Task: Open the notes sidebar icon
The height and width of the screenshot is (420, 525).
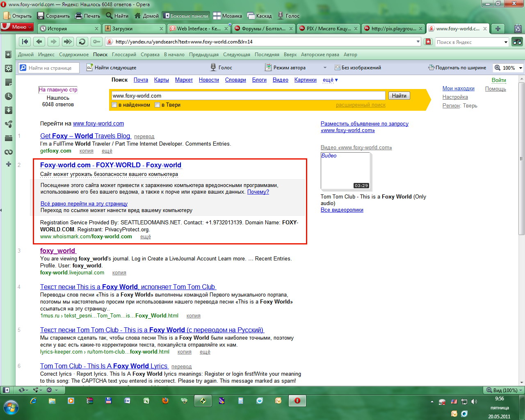Action: [x=8, y=82]
